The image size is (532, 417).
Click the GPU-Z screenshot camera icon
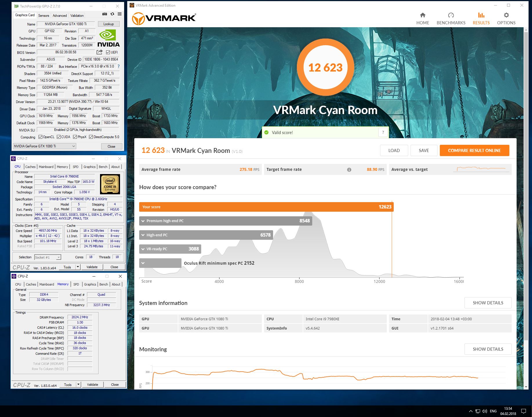[x=105, y=14]
